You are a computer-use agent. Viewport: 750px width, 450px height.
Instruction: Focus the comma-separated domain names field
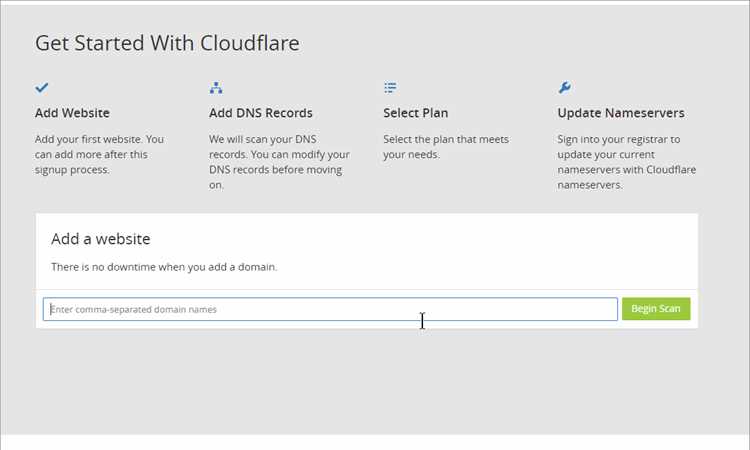point(330,309)
